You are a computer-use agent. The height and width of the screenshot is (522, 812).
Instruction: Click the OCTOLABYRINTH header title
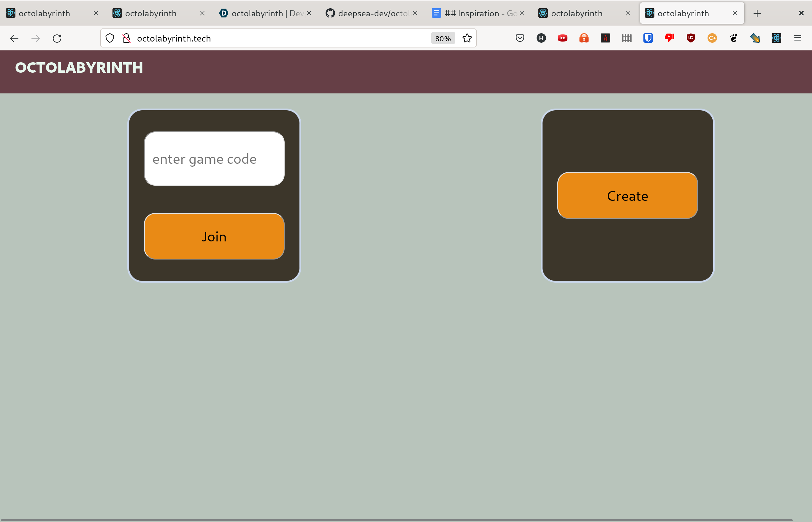79,67
